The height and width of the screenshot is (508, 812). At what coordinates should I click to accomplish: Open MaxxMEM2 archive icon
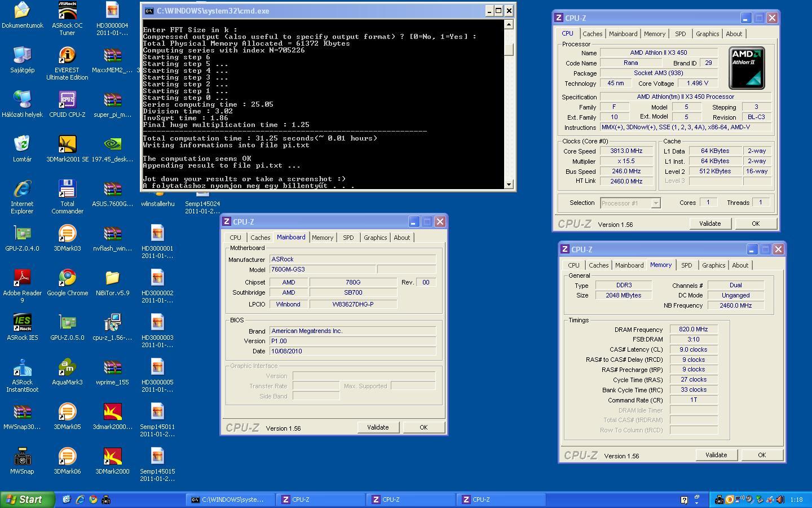pos(112,59)
